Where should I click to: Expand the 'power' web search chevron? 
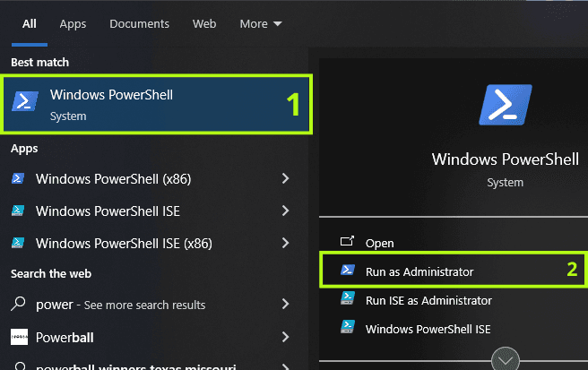(285, 304)
